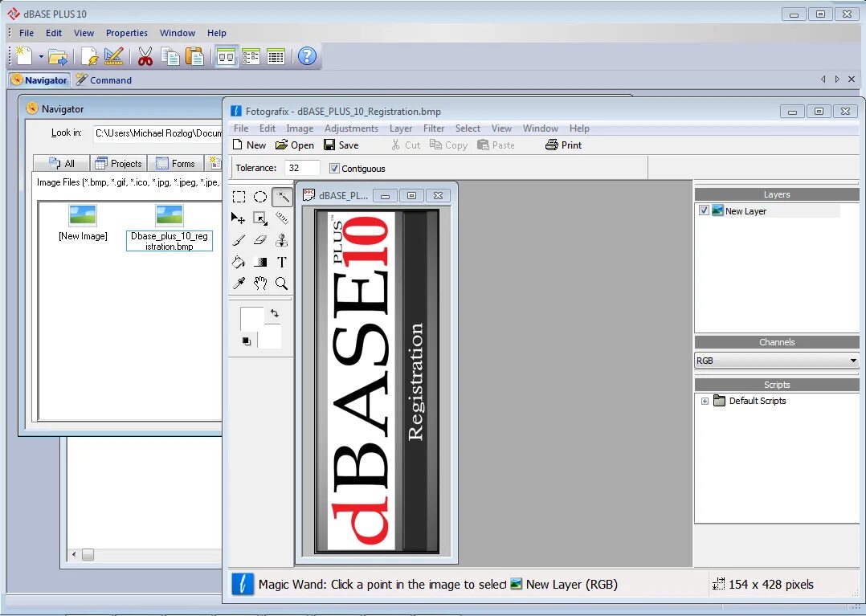This screenshot has width=866, height=616.
Task: Switch Navigator to small icons list view
Action: [251, 56]
